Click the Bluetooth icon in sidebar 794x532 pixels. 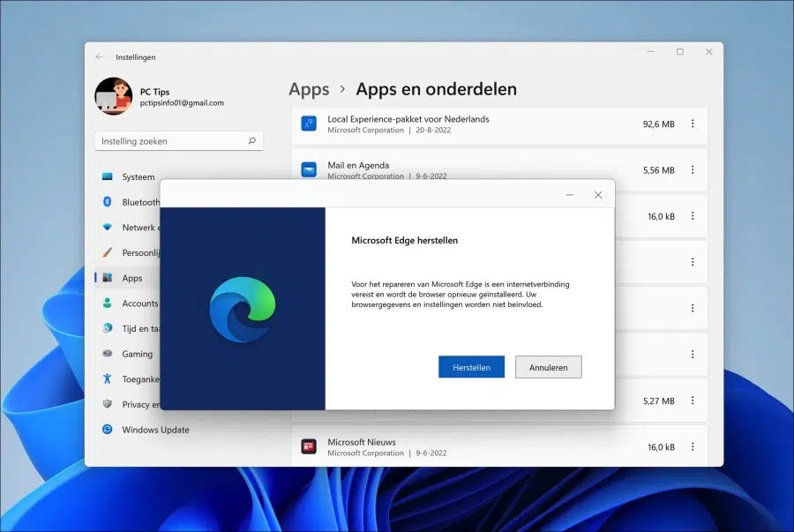pyautogui.click(x=108, y=201)
